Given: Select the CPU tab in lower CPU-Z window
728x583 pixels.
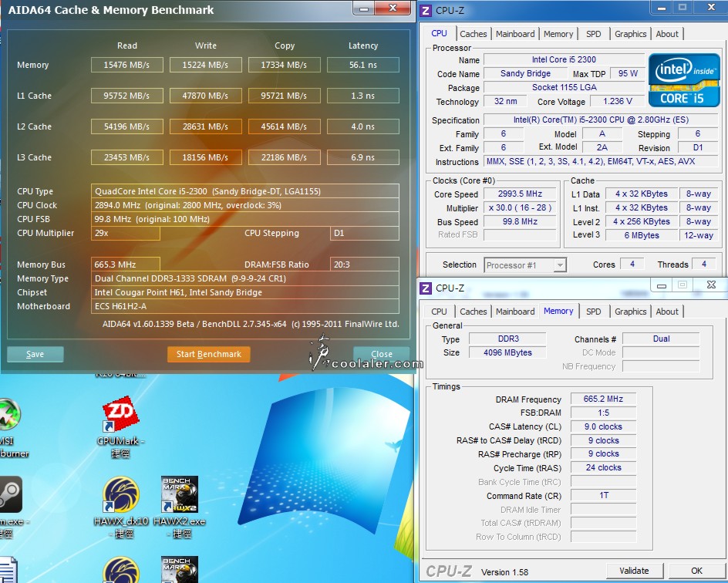Looking at the screenshot, I should [x=439, y=312].
